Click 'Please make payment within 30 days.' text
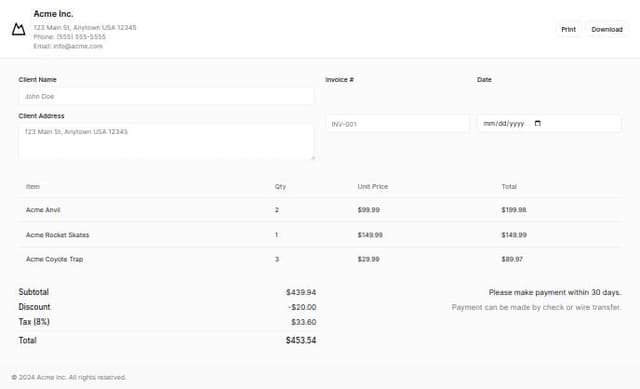The height and width of the screenshot is (389, 640). (x=555, y=292)
